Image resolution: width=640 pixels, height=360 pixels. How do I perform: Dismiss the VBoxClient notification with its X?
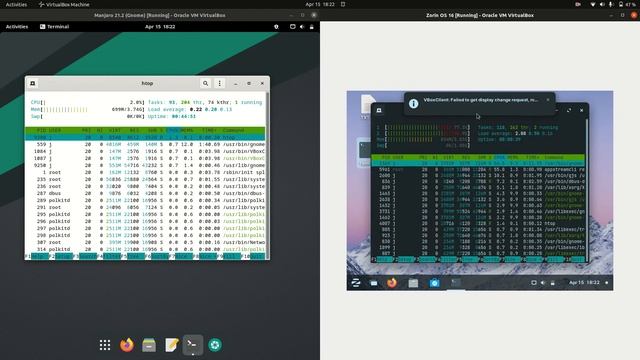pos(548,100)
